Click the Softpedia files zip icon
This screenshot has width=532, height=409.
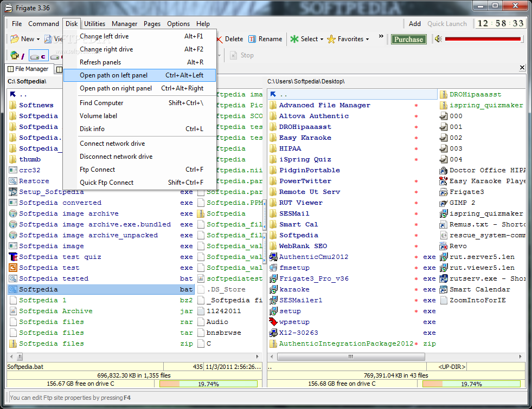13,343
